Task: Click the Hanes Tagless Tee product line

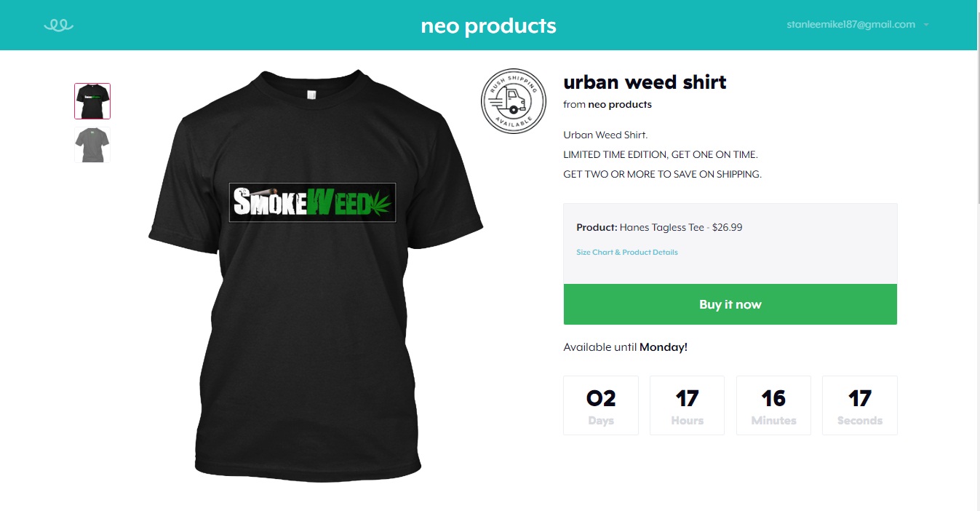Action: [659, 228]
